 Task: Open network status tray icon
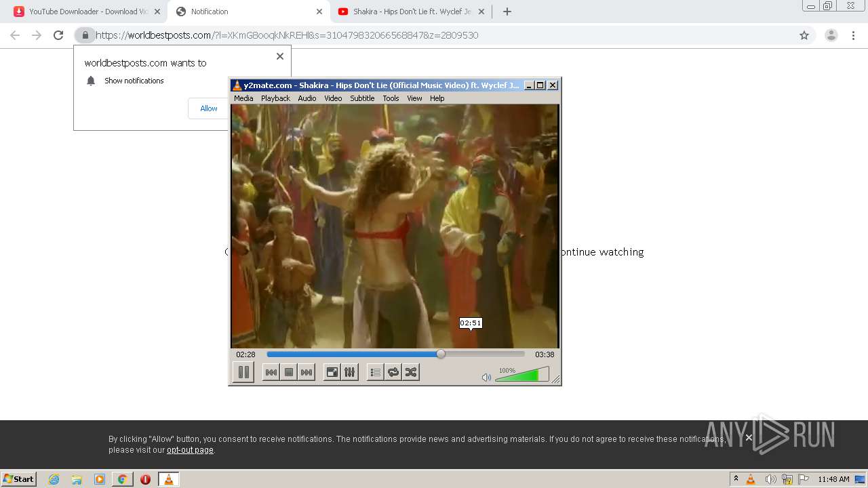(x=787, y=479)
